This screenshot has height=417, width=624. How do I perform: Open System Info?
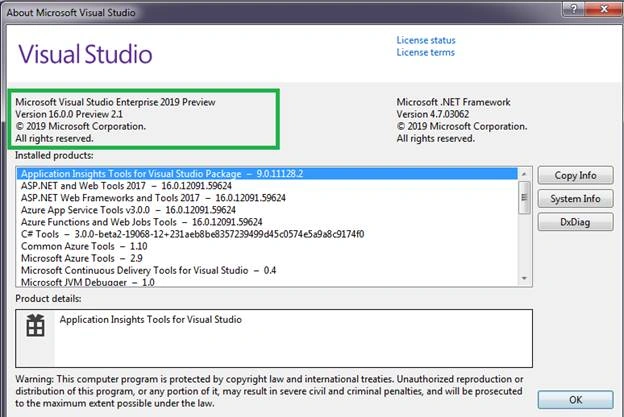tap(575, 199)
